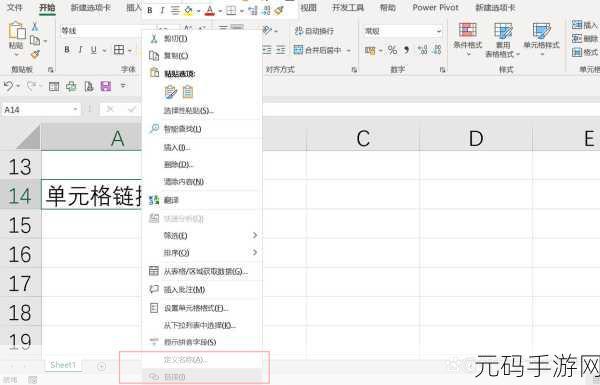This screenshot has width=600, height=385.
Task: Click the second paste option clipboard icon
Action: (x=188, y=92)
